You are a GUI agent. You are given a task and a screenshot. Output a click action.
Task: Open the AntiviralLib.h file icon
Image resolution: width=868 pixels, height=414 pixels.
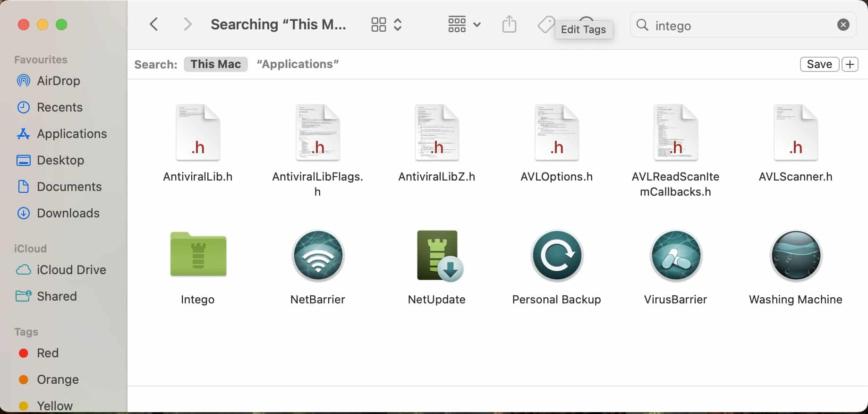[x=198, y=132]
